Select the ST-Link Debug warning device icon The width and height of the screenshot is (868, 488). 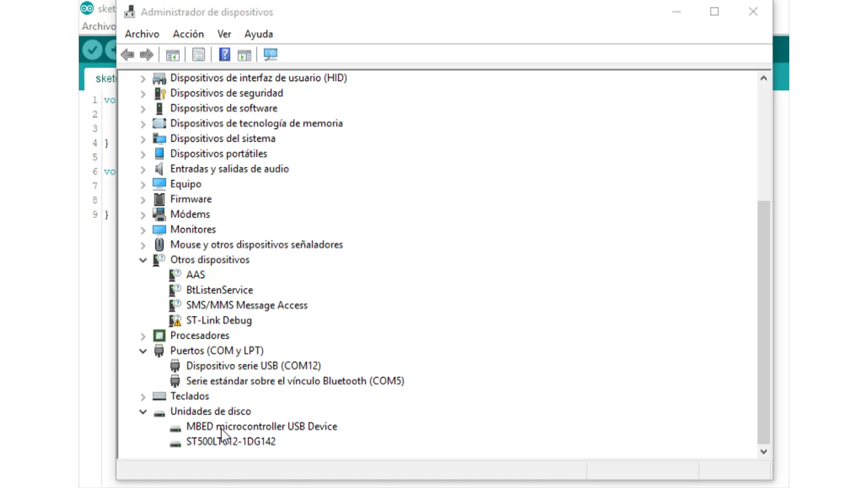click(175, 320)
